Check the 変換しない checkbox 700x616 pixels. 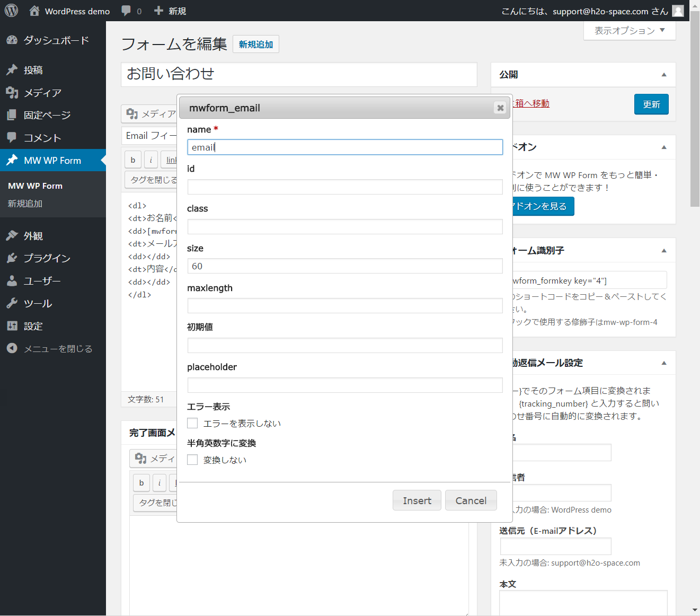coord(192,460)
